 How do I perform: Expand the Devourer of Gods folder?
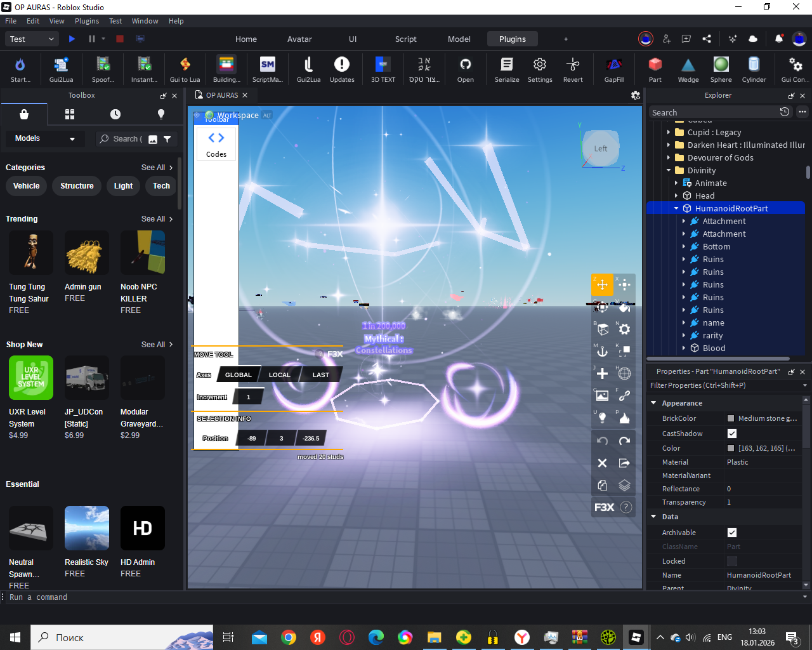669,157
